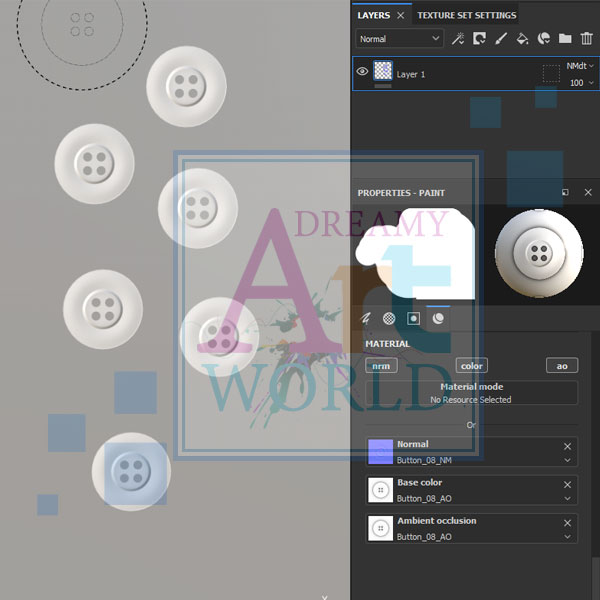Image resolution: width=600 pixels, height=600 pixels.
Task: Click the add effect magic wand icon
Action: tap(458, 39)
